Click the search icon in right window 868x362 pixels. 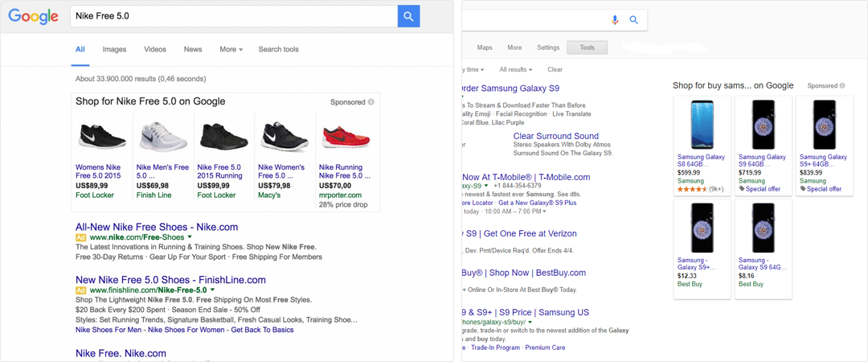[634, 20]
